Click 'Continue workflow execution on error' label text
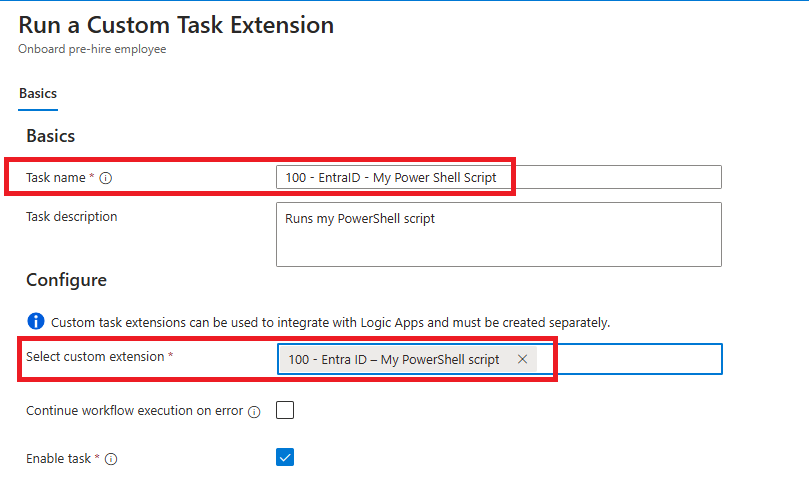The width and height of the screenshot is (809, 484). [134, 410]
